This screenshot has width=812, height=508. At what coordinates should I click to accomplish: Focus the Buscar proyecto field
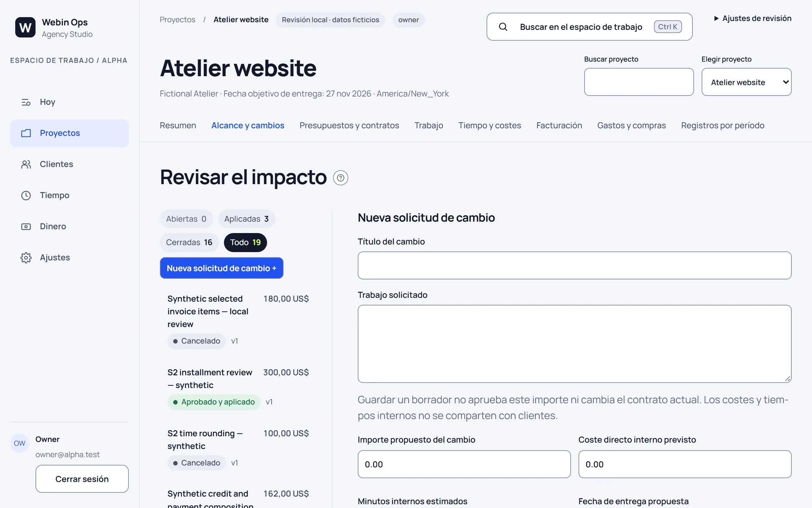(x=639, y=82)
